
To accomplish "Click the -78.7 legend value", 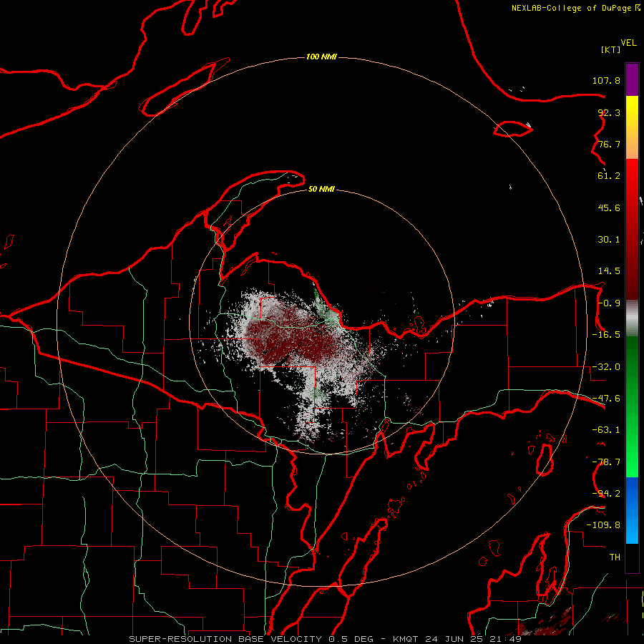I will (x=606, y=462).
